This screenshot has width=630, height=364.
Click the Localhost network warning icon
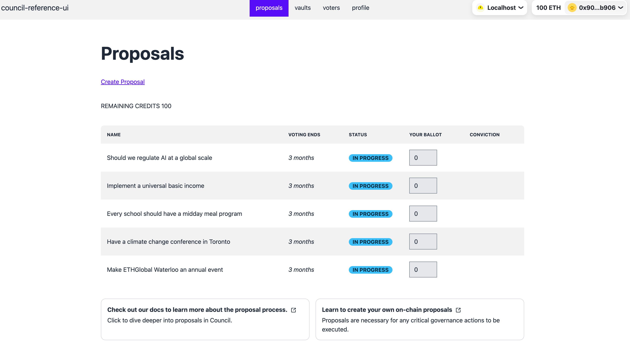pos(480,8)
